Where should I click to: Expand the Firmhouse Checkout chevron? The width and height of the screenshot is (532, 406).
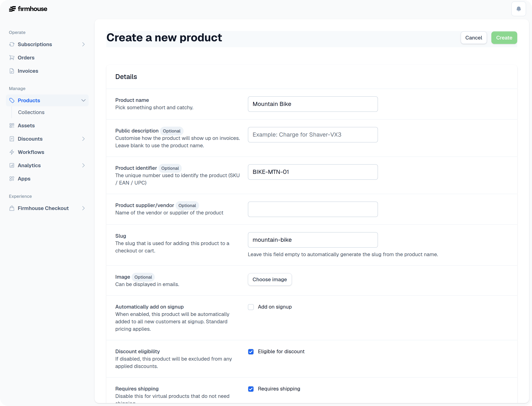[x=83, y=208]
